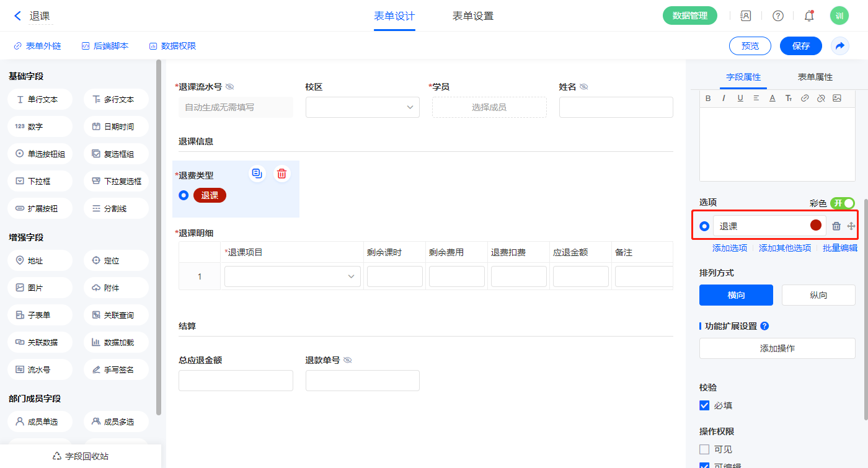Viewport: 868px width, 468px height.
Task: Open the 校区 dropdown
Action: pos(363,107)
